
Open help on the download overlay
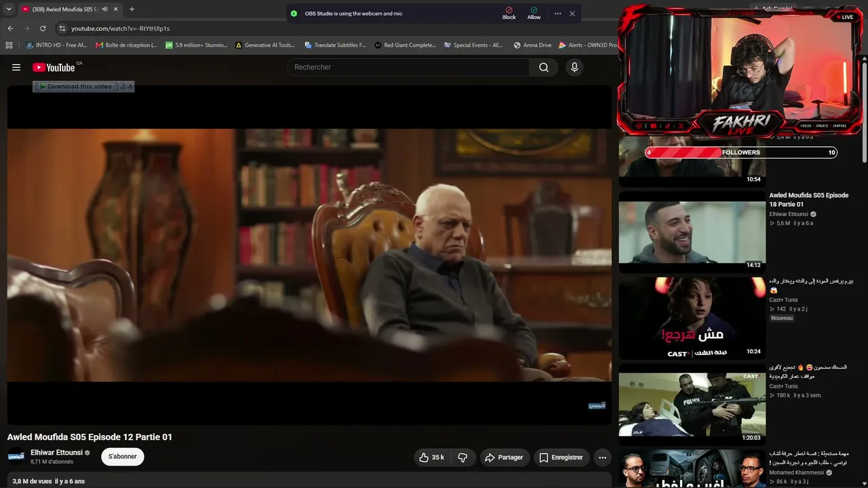(123, 86)
